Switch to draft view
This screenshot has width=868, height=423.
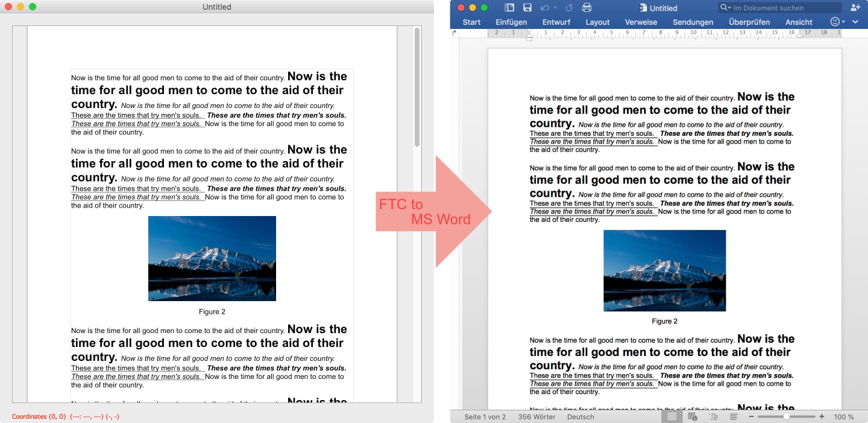(734, 416)
